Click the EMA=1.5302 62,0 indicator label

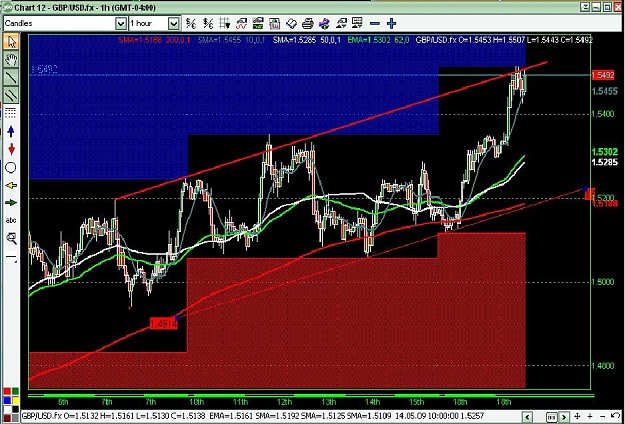coord(379,40)
